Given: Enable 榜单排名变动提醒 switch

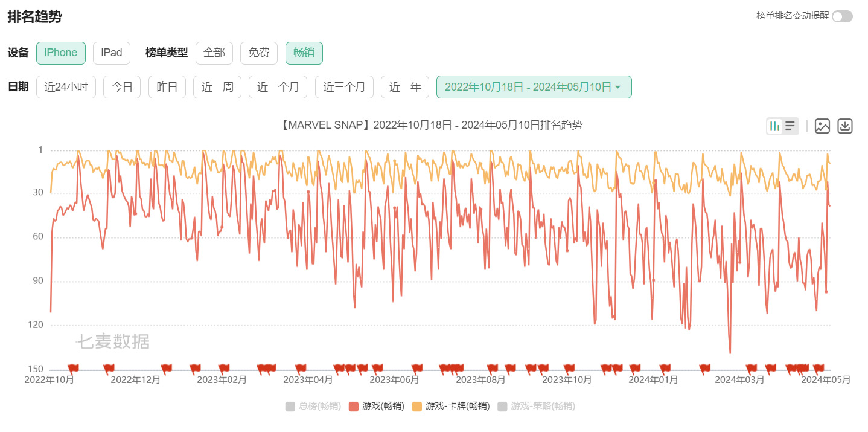Looking at the screenshot, I should (x=841, y=16).
